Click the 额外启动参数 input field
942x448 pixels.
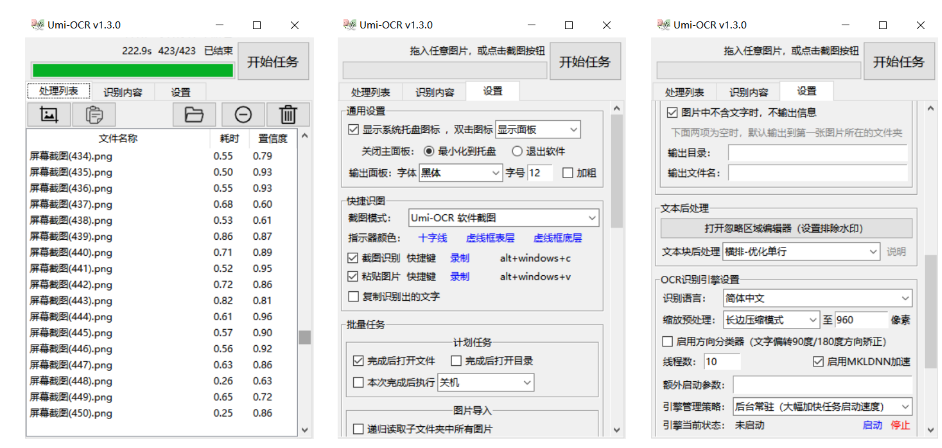pyautogui.click(x=822, y=384)
